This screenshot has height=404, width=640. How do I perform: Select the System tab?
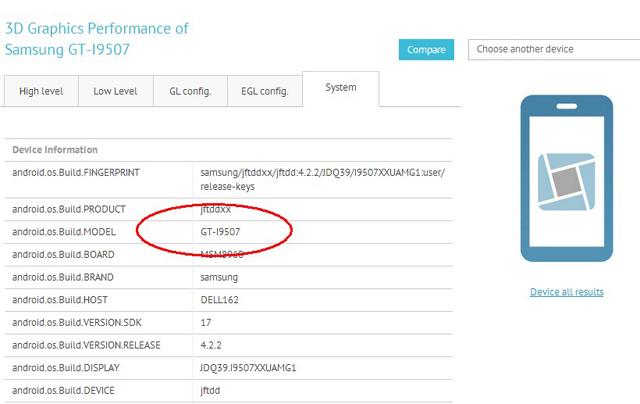pos(341,89)
